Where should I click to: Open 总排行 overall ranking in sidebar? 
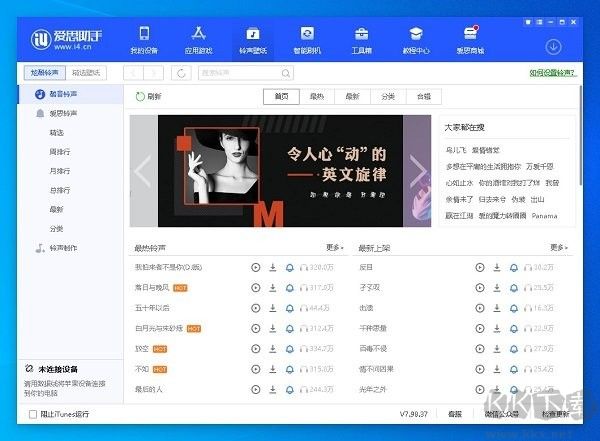coord(60,190)
